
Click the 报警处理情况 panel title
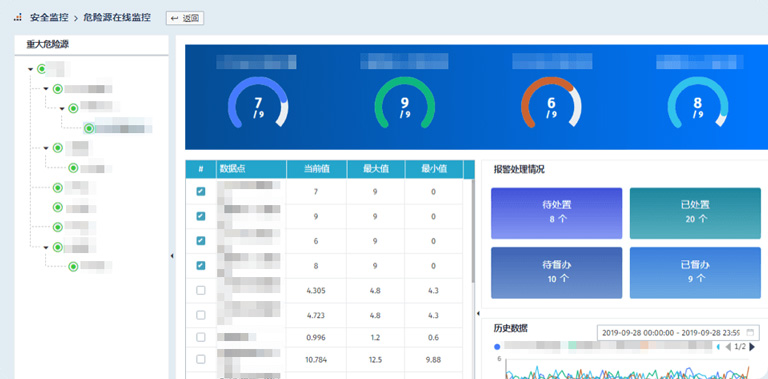pos(519,169)
